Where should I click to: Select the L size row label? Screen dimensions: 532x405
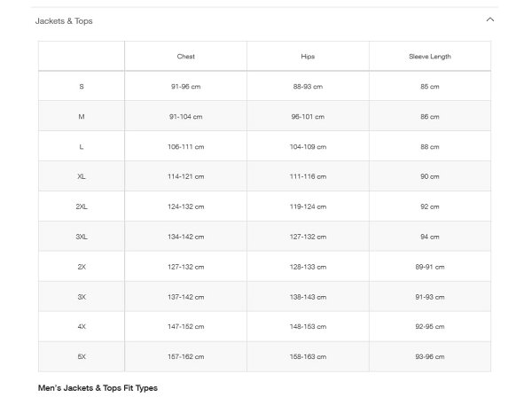[x=82, y=147]
